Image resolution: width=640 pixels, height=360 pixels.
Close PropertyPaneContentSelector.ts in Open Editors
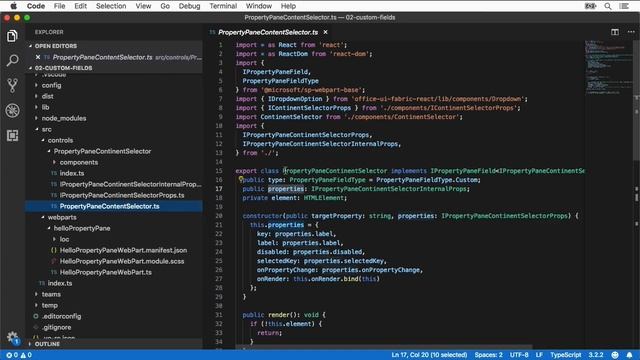[x=38, y=57]
